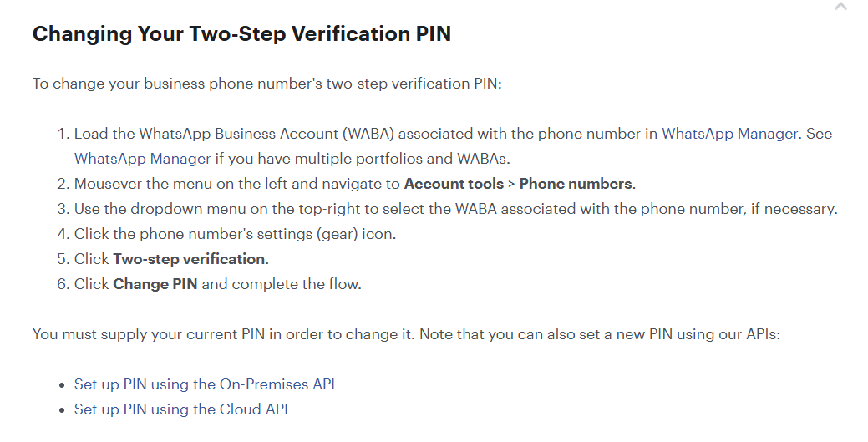Click the upward chevron arrow in the corner
The height and width of the screenshot is (442, 868).
tap(840, 6)
